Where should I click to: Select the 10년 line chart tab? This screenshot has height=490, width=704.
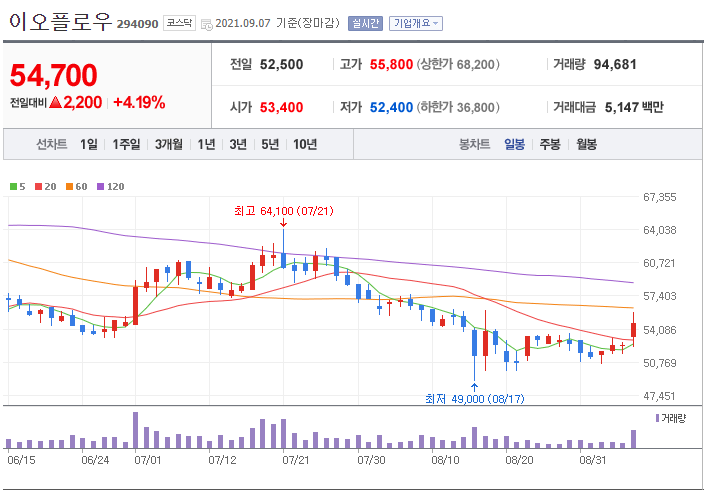click(x=305, y=144)
